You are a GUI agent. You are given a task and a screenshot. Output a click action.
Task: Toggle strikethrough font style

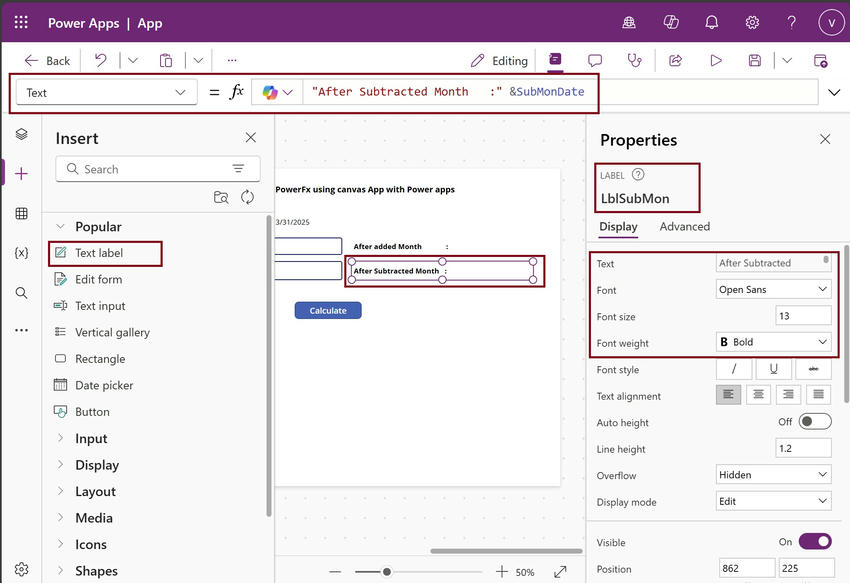(x=813, y=369)
